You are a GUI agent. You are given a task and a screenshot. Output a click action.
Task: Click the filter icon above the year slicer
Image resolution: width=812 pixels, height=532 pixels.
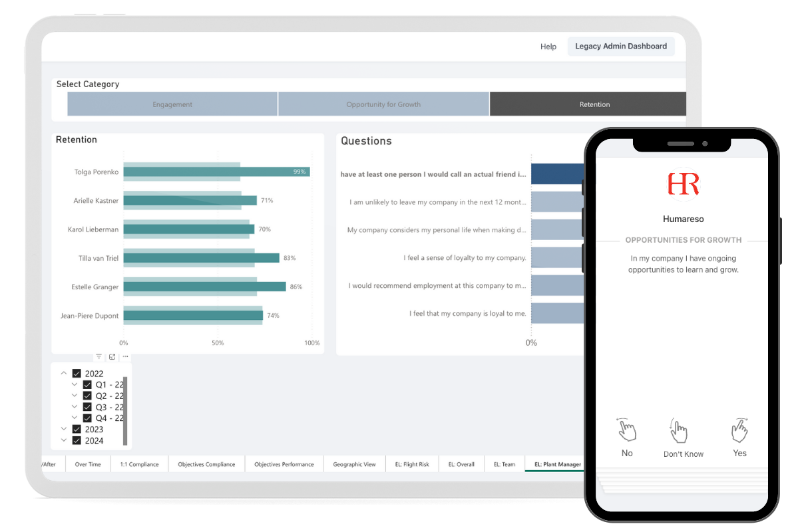99,357
